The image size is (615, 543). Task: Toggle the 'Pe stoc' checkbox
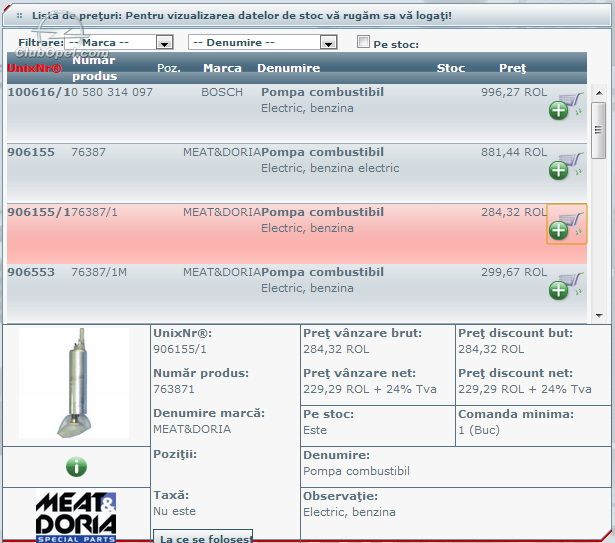pyautogui.click(x=363, y=41)
